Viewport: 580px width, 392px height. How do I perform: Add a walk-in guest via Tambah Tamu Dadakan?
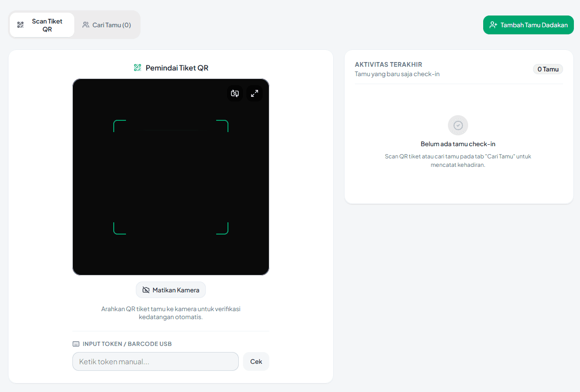pos(528,25)
